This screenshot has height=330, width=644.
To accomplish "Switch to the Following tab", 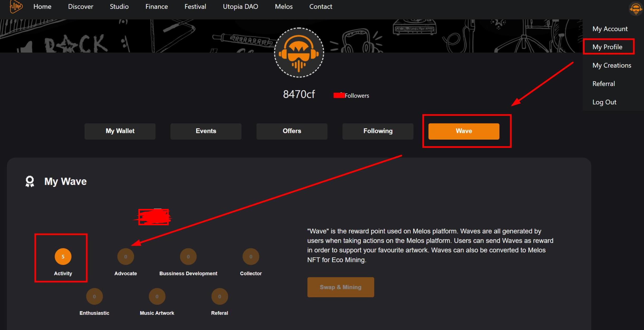I will click(x=378, y=131).
